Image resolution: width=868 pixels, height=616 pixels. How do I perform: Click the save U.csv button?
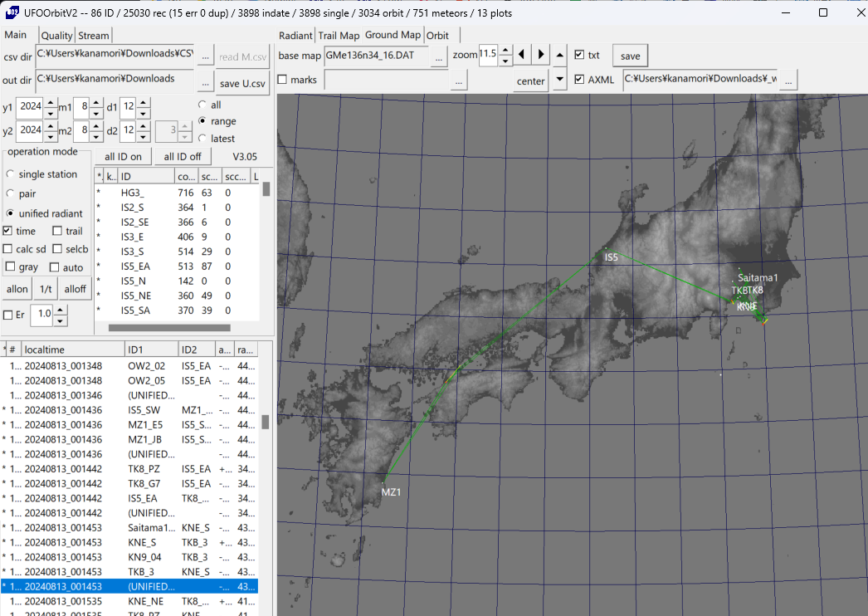[x=242, y=83]
